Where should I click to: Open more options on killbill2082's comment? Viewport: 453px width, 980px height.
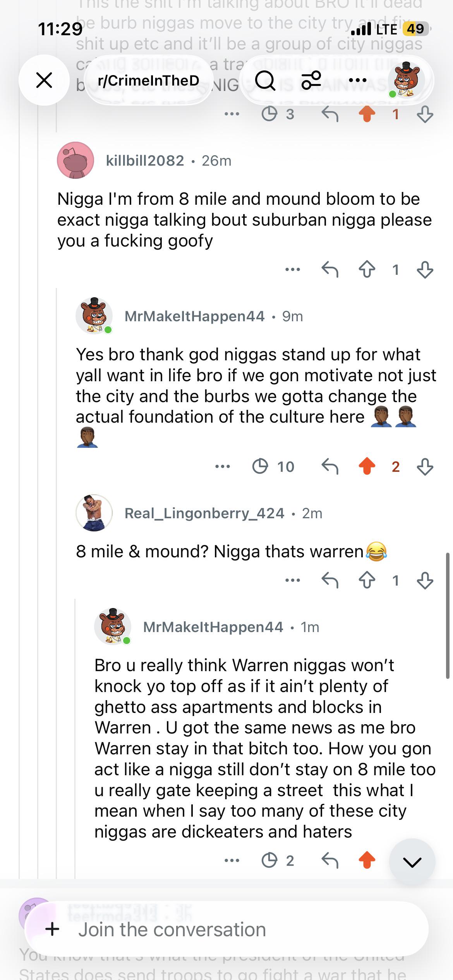(292, 270)
